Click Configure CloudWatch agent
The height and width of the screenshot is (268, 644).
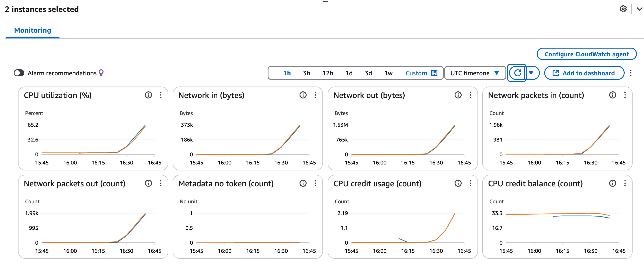[x=587, y=54]
